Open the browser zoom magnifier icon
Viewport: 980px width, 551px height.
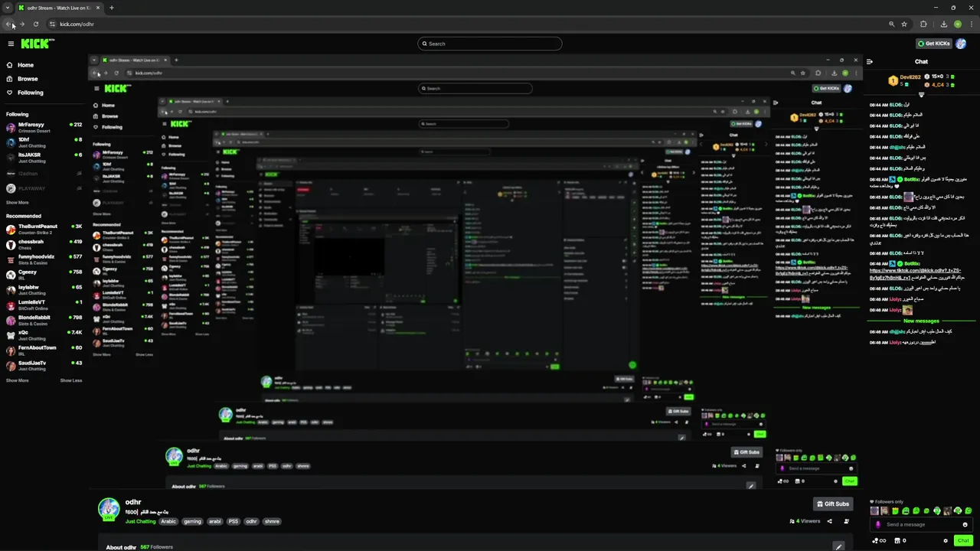(891, 24)
